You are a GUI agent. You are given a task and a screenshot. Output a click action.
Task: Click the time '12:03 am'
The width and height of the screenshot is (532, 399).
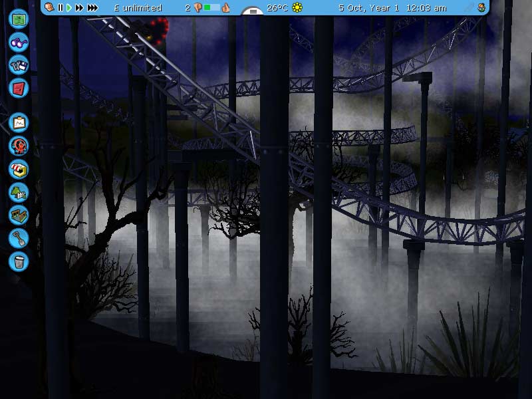[x=426, y=8]
